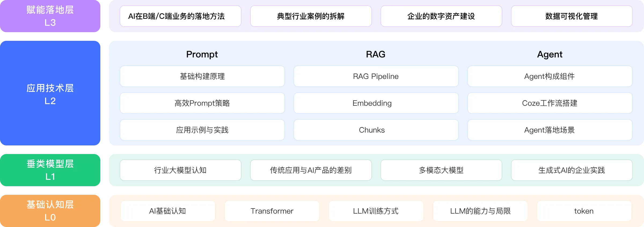Open the RAG Pipeline card
This screenshot has width=644, height=227.
point(376,76)
